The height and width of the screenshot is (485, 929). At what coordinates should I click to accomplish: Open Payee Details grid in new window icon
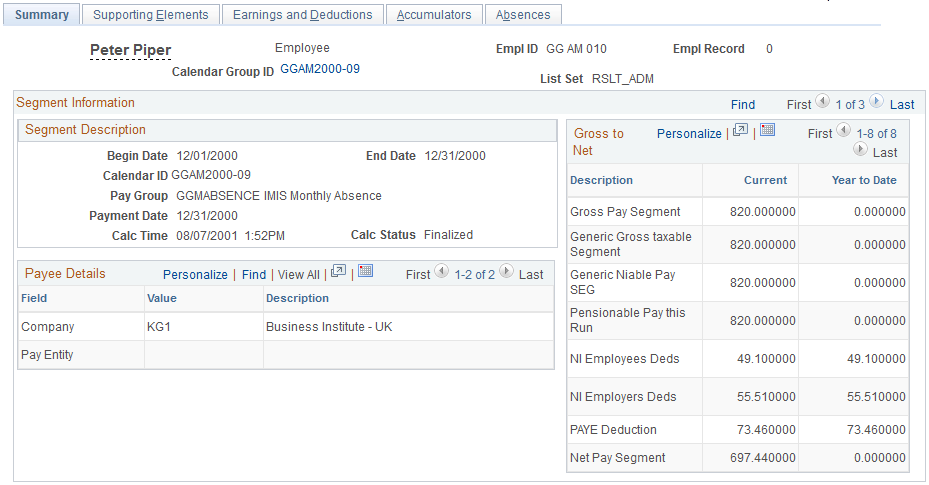tap(338, 271)
